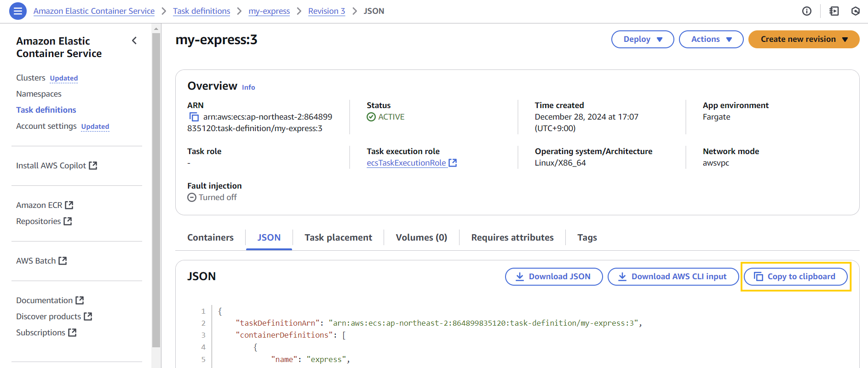Screen dimensions: 868x368
Task: Select the JSON tab
Action: point(269,237)
